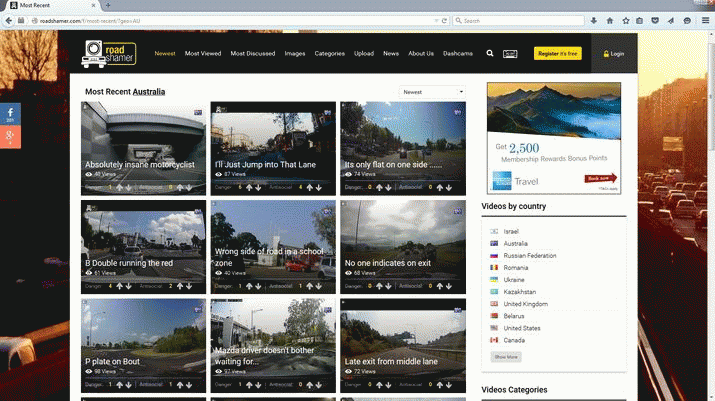This screenshot has width=715, height=401.
Task: Click the Road Shamer logo
Action: tap(109, 54)
